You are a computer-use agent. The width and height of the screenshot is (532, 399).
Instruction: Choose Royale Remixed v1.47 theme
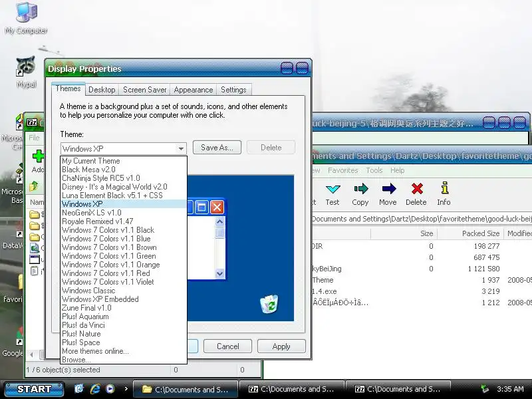tap(124, 221)
